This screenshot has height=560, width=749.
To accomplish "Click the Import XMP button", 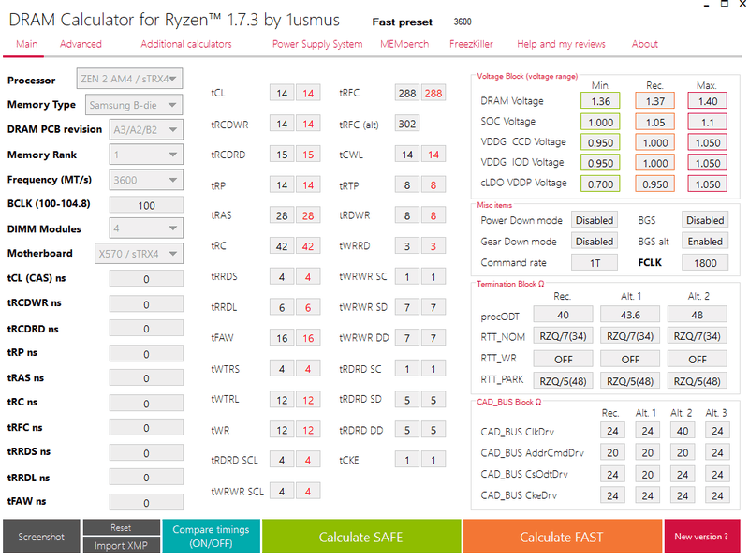I will (x=122, y=545).
